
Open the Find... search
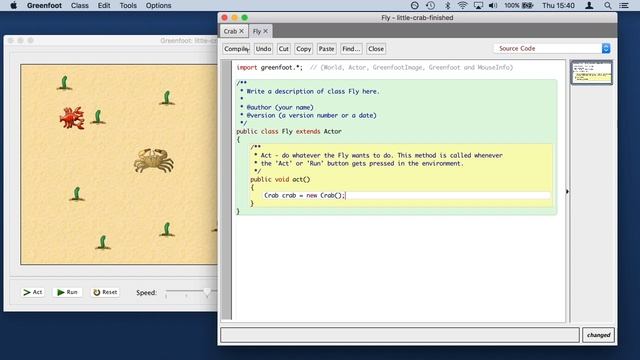(x=351, y=49)
